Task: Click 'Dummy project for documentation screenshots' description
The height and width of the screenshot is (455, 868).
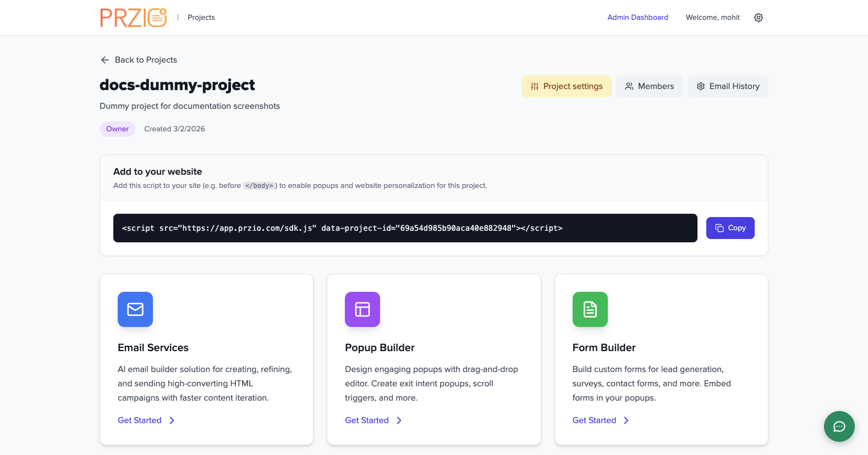Action: (190, 106)
